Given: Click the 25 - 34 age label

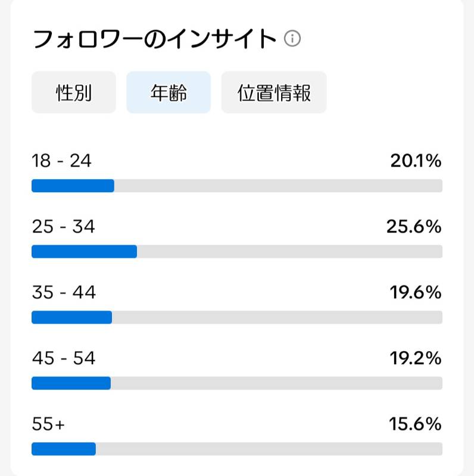Looking at the screenshot, I should (x=64, y=227).
